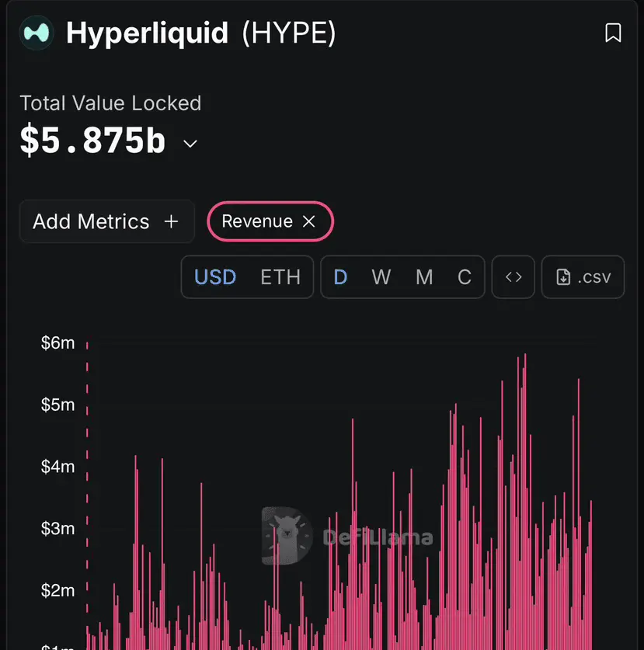The image size is (644, 650).
Task: Download the chart data as .csv
Action: click(x=583, y=277)
